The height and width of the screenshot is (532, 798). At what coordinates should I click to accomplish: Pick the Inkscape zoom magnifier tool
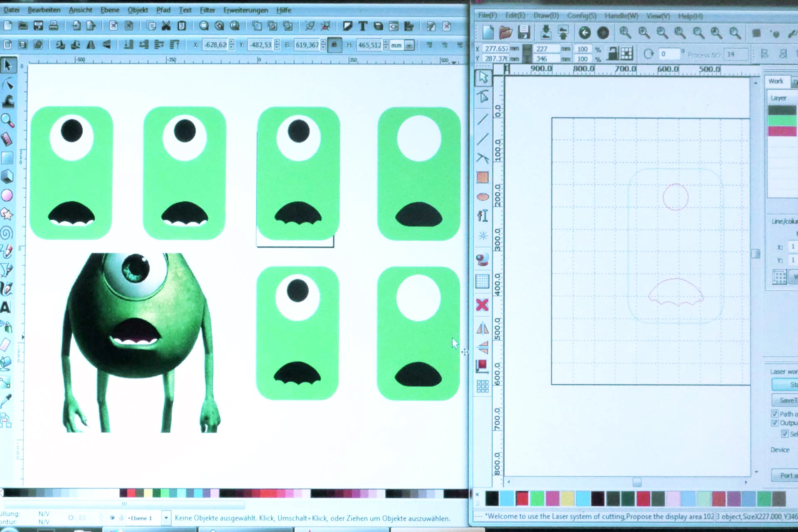[x=7, y=121]
